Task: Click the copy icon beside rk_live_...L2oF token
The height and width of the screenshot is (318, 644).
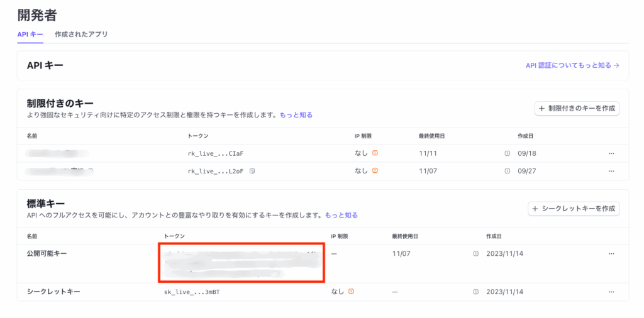Action: (252, 171)
